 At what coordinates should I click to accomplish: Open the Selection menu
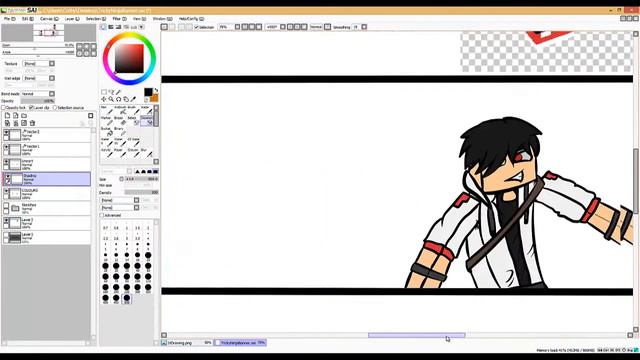coord(96,19)
